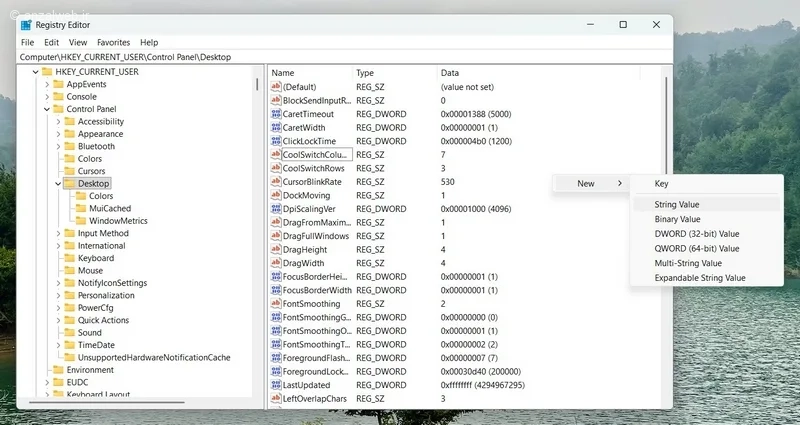Click the folder icon next to Accessibility

coord(69,121)
